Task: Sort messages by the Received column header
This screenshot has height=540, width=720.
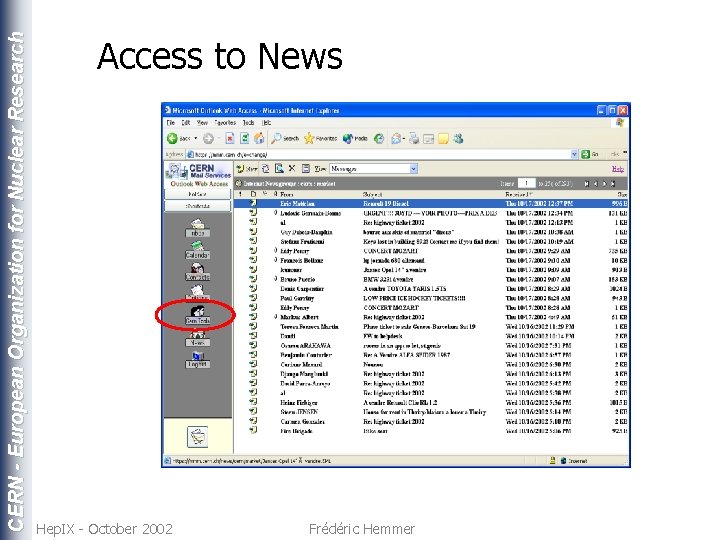Action: pos(518,194)
